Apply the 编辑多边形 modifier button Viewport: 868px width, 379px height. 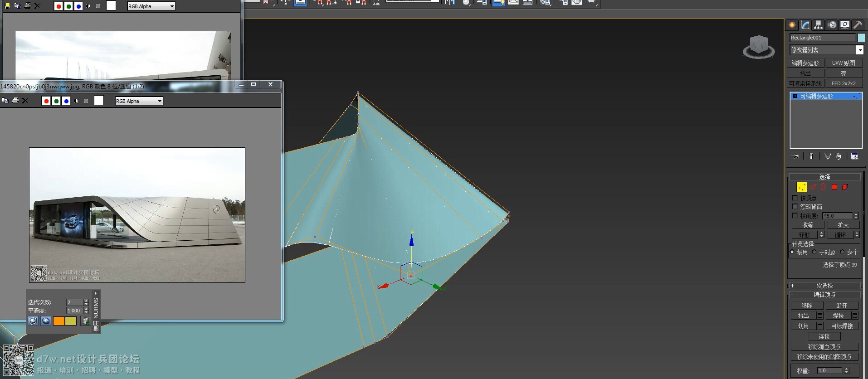click(x=805, y=63)
